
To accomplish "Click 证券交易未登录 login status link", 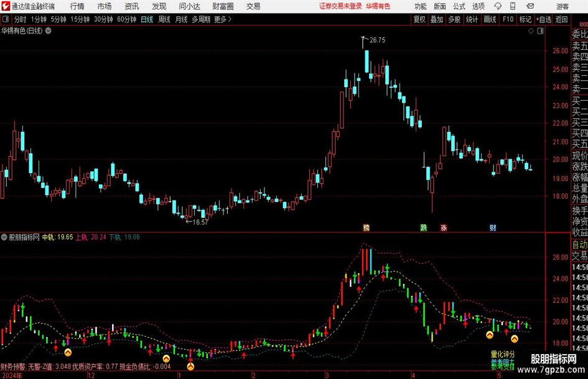I will [x=340, y=6].
